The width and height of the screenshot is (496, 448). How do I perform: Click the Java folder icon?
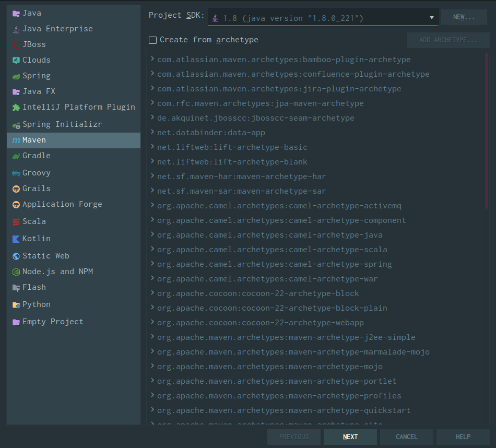tap(16, 13)
